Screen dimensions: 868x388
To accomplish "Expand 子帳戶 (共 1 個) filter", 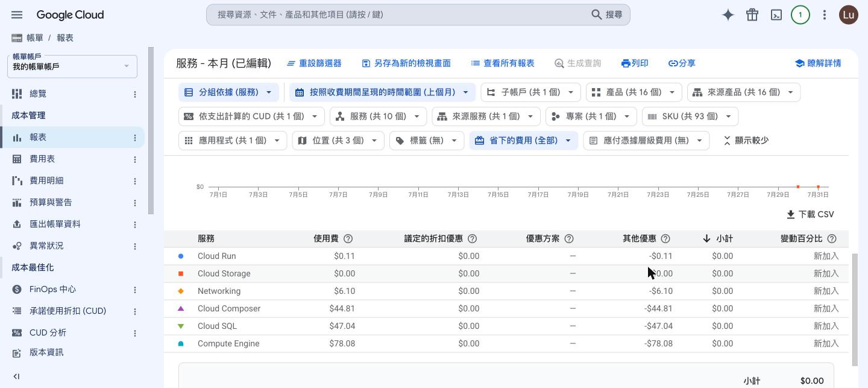I will pyautogui.click(x=530, y=92).
